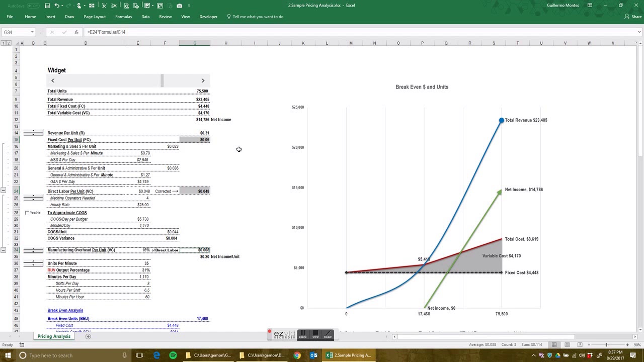Click the Share button label
The width and height of the screenshot is (644, 362).
pyautogui.click(x=636, y=17)
